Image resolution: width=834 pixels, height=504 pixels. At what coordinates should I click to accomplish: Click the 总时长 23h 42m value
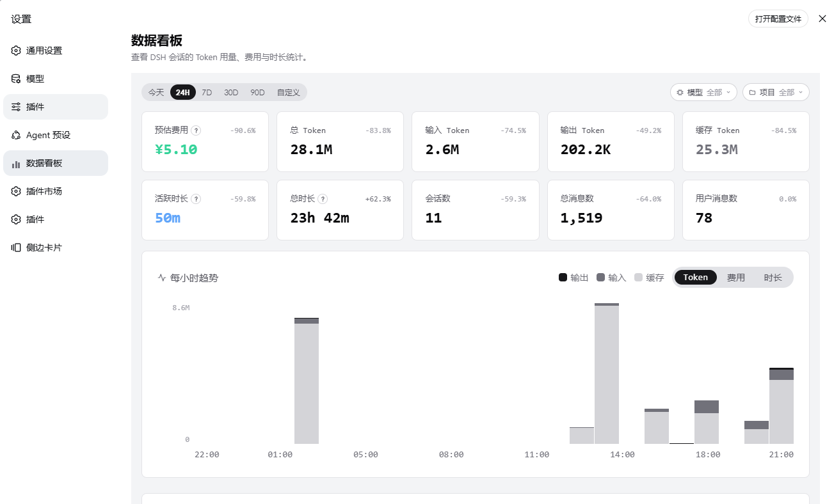pos(319,218)
